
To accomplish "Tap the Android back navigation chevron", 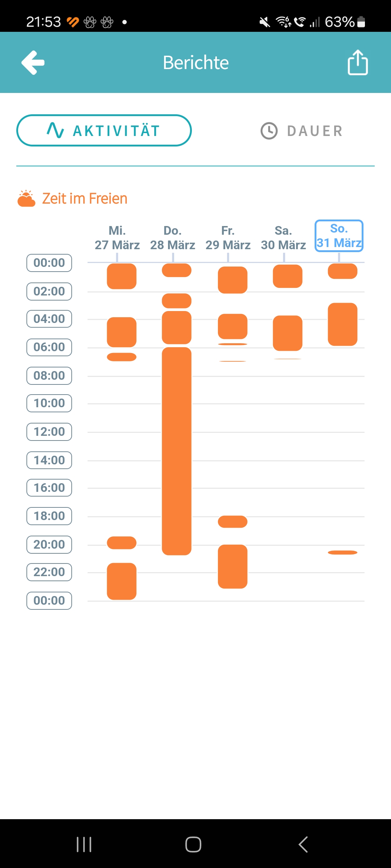I will [303, 844].
